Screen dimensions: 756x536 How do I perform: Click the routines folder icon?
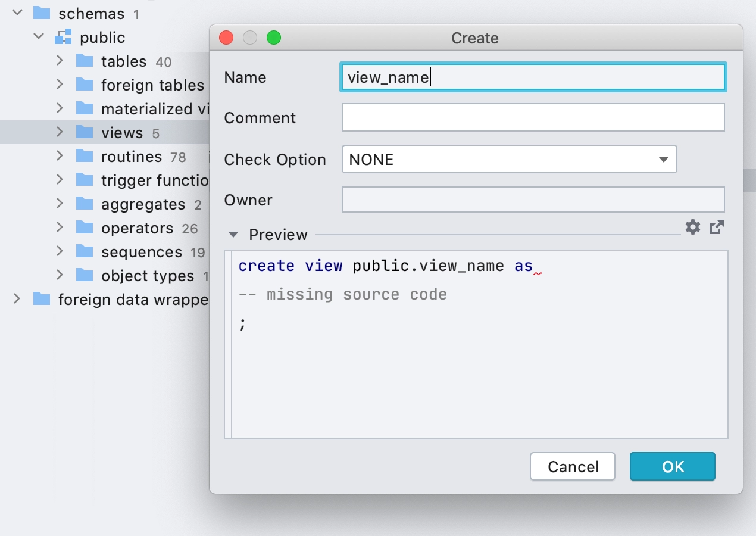[85, 156]
